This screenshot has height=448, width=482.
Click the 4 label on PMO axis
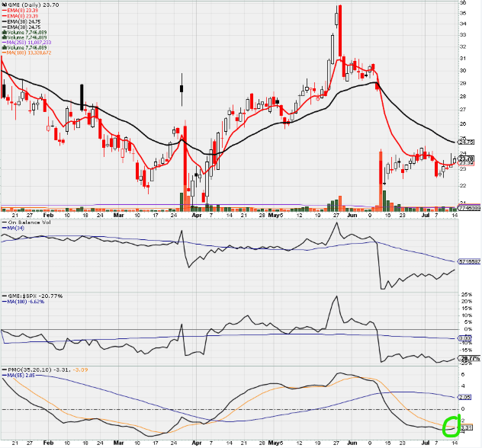463,386
